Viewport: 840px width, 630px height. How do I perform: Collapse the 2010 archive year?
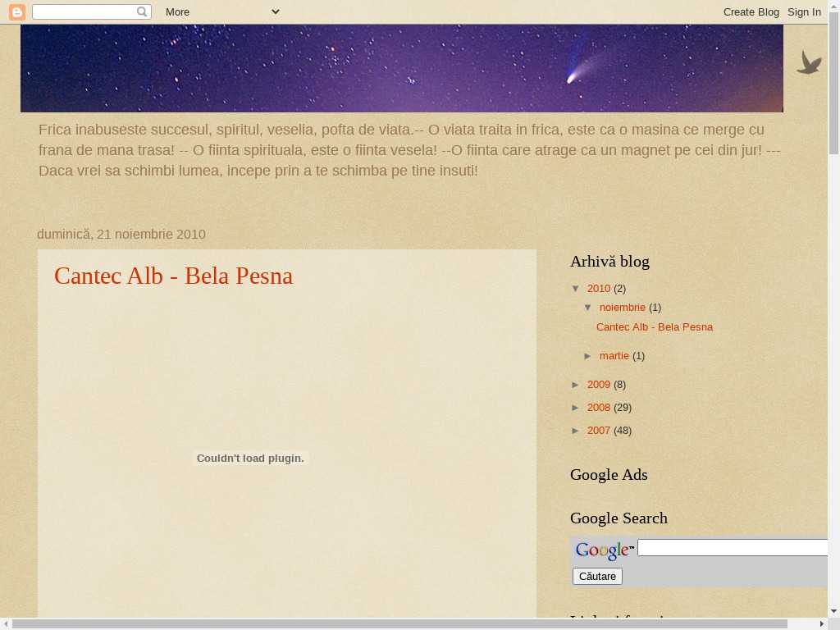pyautogui.click(x=577, y=289)
